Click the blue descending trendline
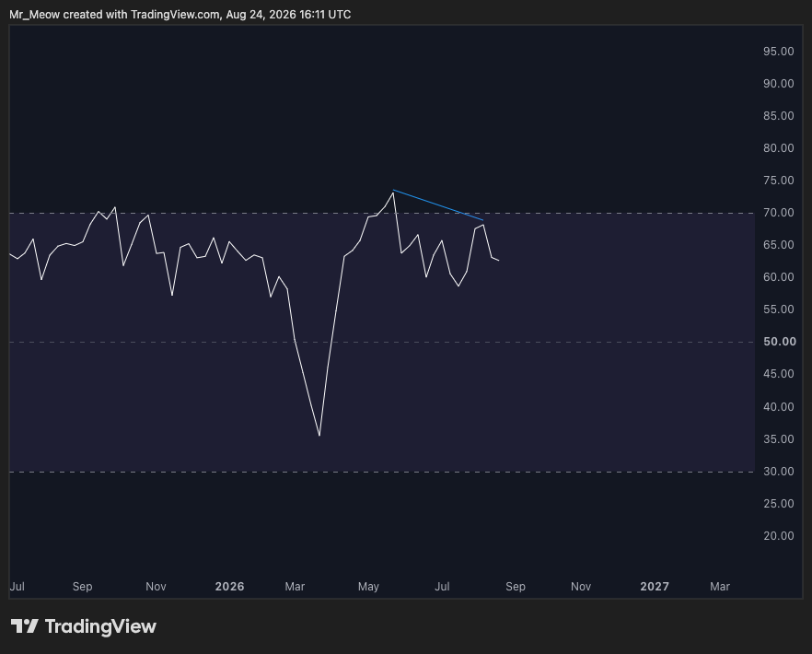Viewport: 812px width, 654px height. [438, 205]
